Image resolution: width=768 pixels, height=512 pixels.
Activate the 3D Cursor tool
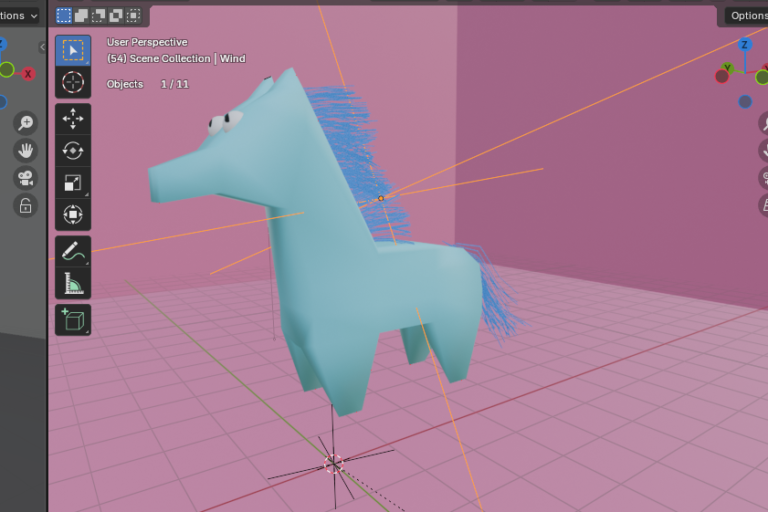pyautogui.click(x=73, y=82)
